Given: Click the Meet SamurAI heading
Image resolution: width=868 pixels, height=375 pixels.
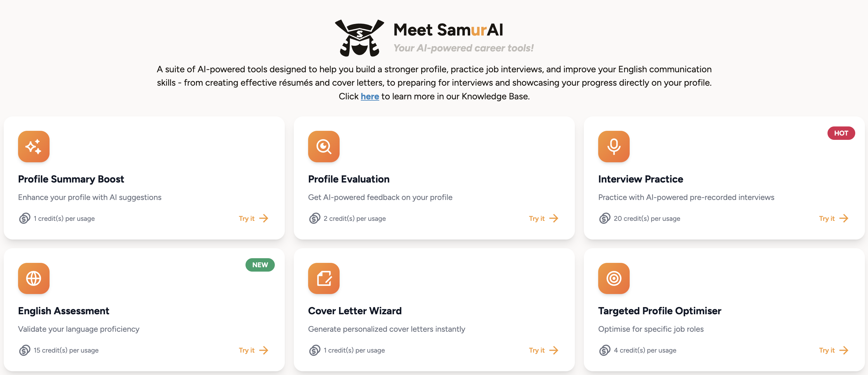Looking at the screenshot, I should point(448,30).
